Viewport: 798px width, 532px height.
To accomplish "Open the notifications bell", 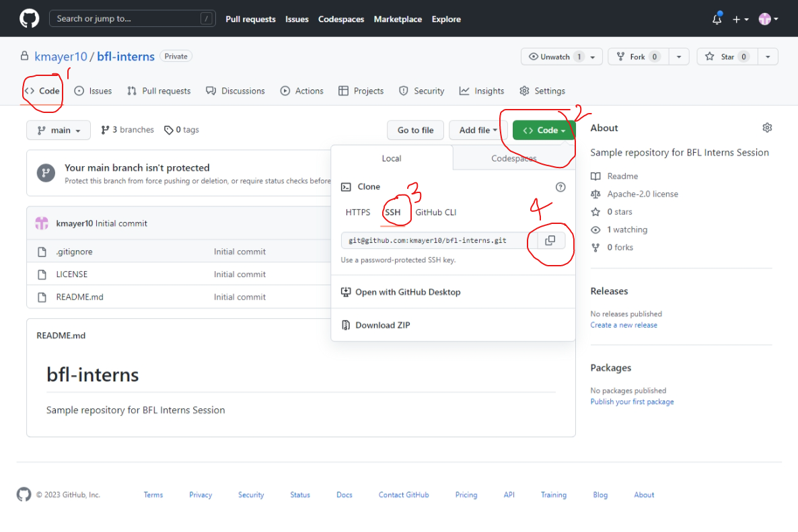I will click(716, 19).
